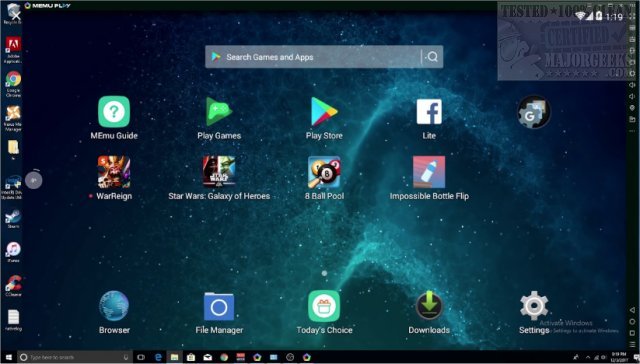Open the File Manager app

(219, 306)
